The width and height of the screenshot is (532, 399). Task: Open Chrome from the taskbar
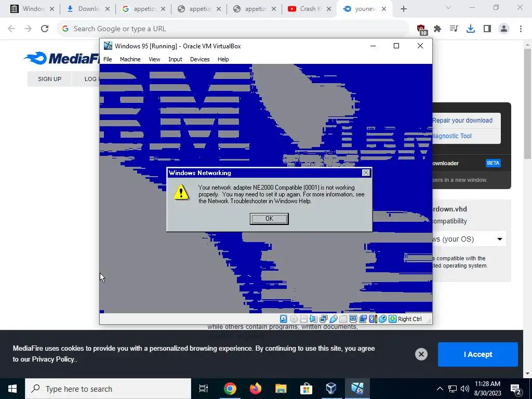[230, 389]
